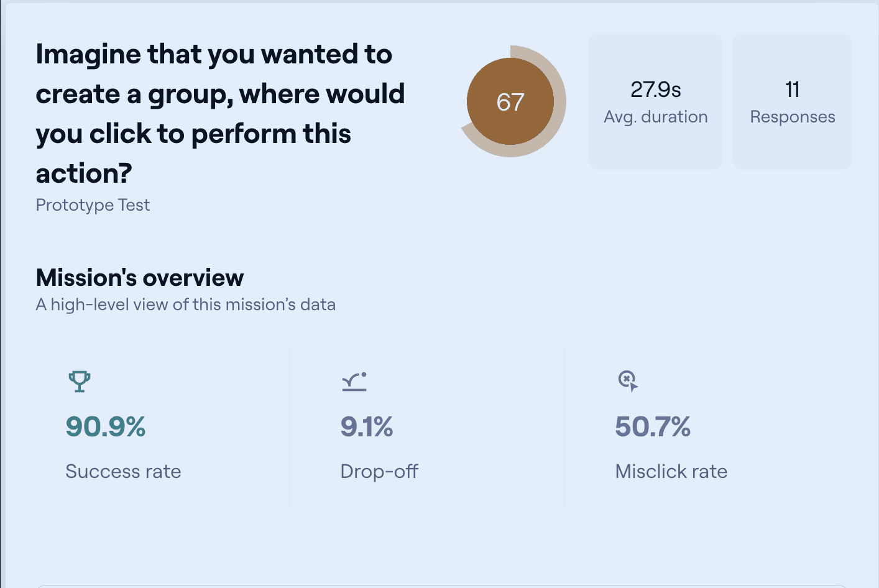Image resolution: width=879 pixels, height=588 pixels.
Task: Click the Misclick cursor target icon
Action: [628, 380]
